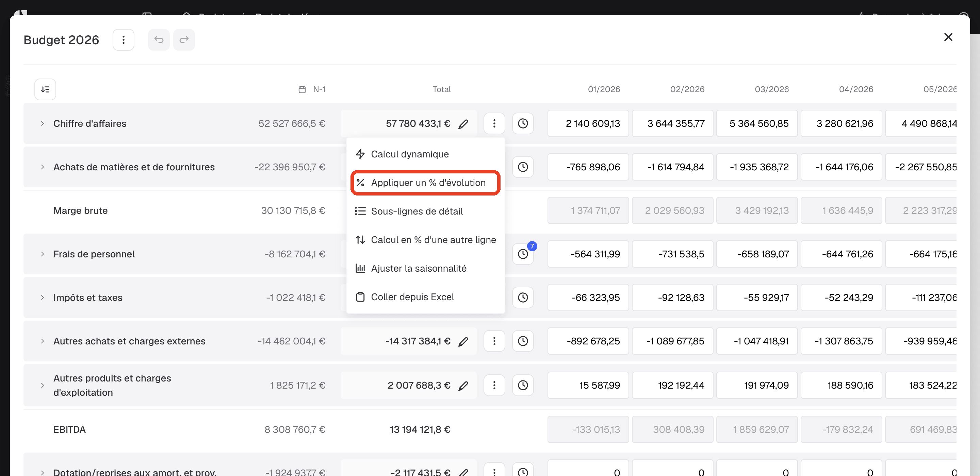Click the 04/2026 cell for Achats de matières
980x476 pixels.
pos(842,167)
